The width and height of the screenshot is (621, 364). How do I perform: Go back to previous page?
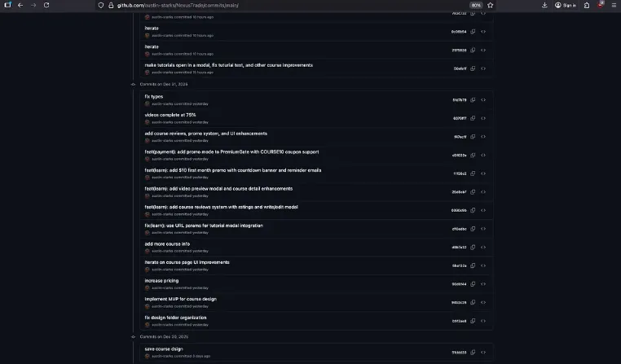point(20,5)
